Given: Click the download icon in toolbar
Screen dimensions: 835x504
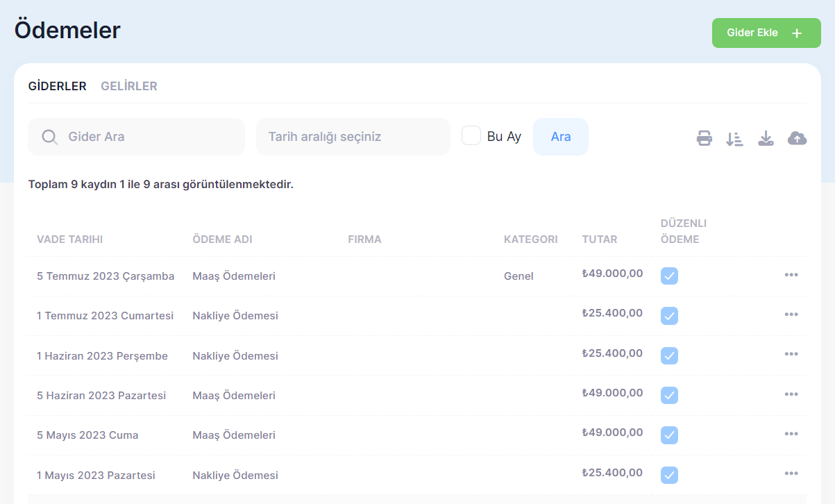Looking at the screenshot, I should tap(766, 138).
